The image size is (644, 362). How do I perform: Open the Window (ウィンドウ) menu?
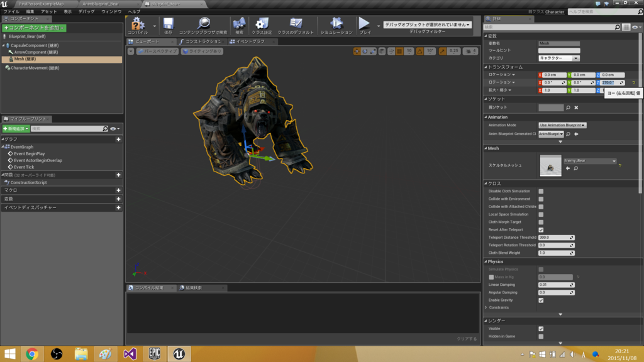point(111,11)
